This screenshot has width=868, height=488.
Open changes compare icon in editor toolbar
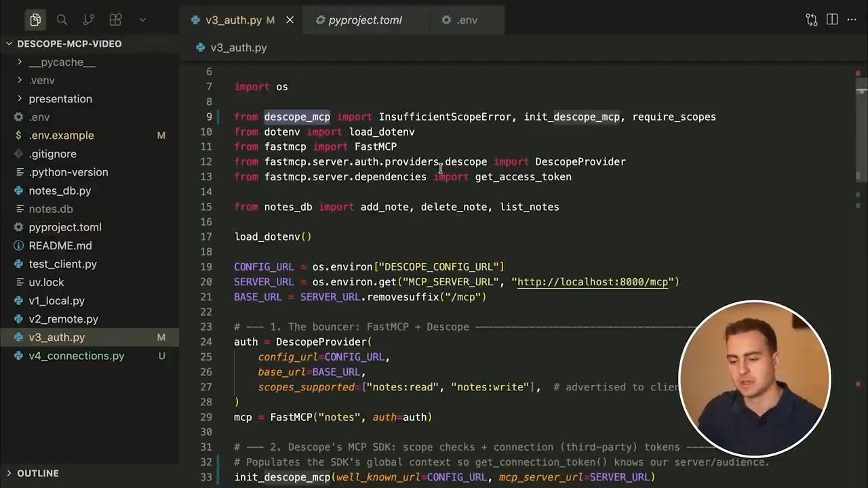coord(812,20)
